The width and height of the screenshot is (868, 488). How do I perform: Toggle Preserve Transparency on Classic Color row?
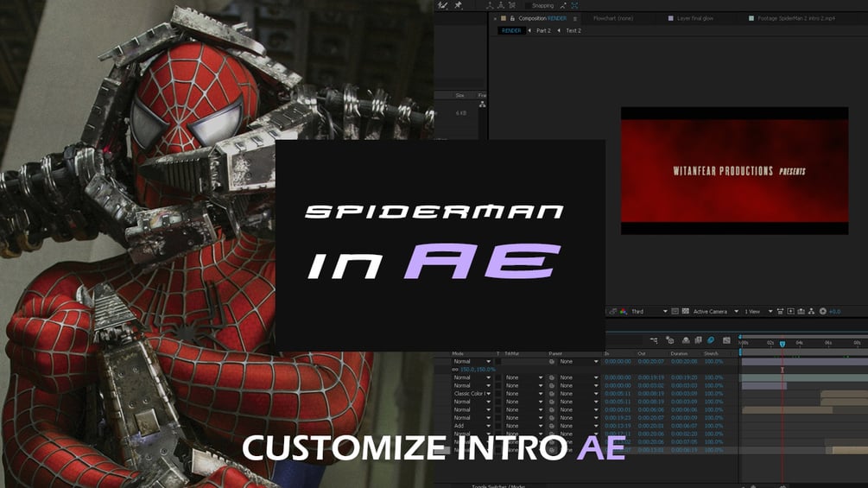[x=498, y=394]
